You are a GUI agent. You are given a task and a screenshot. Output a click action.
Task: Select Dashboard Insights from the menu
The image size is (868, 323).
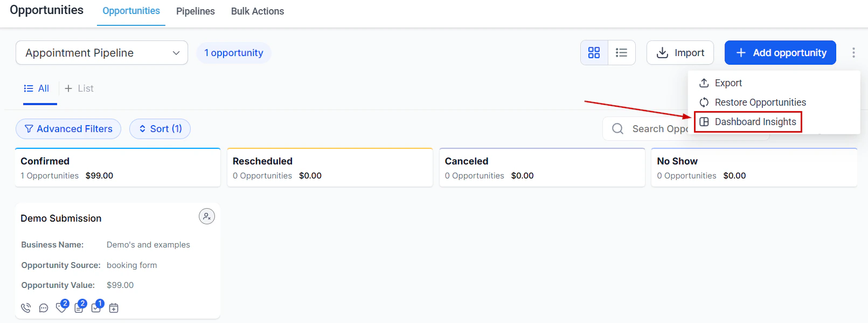click(x=754, y=121)
